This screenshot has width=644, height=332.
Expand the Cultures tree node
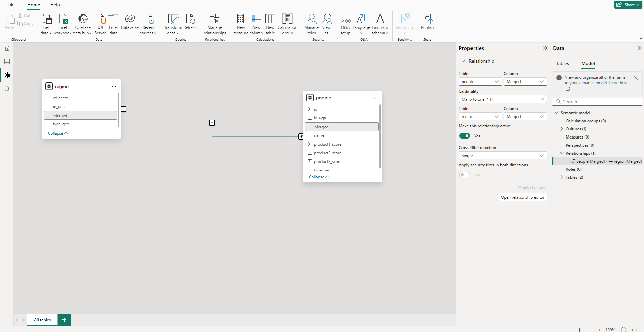[x=562, y=129]
